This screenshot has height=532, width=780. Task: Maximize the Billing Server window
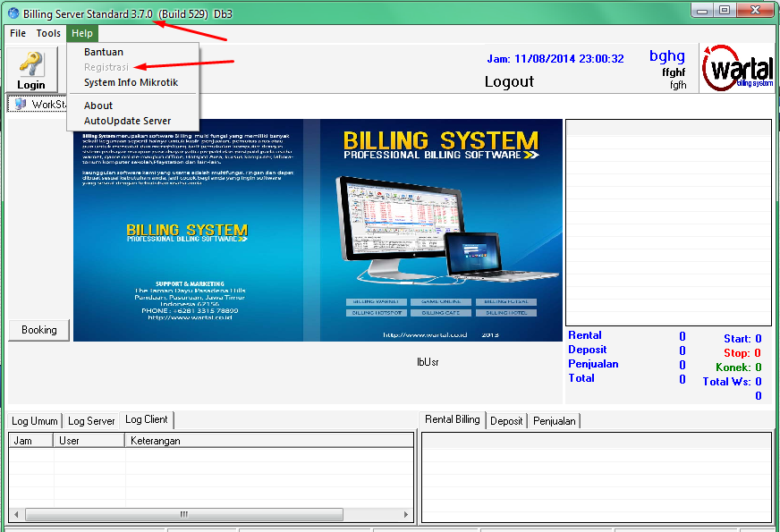(725, 10)
